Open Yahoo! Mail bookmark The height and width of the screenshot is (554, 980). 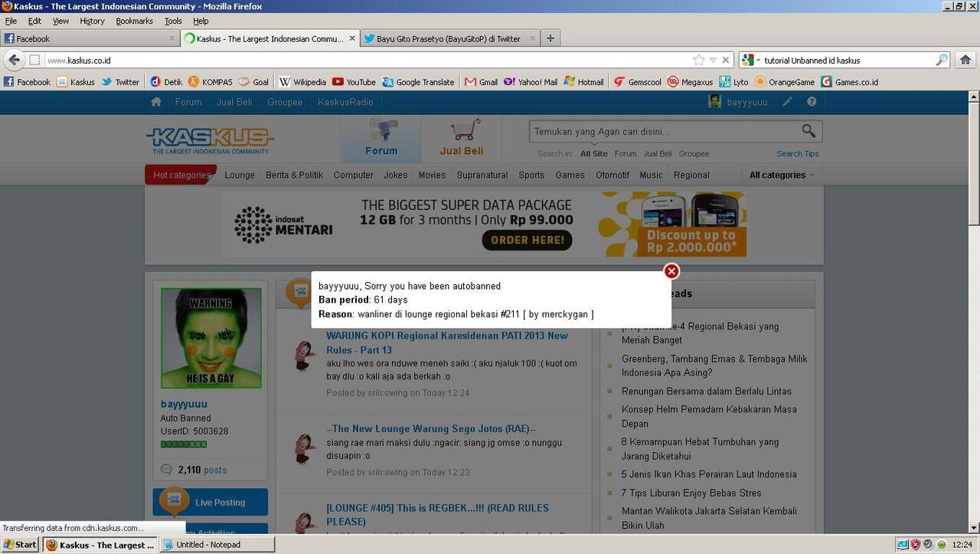click(x=531, y=82)
